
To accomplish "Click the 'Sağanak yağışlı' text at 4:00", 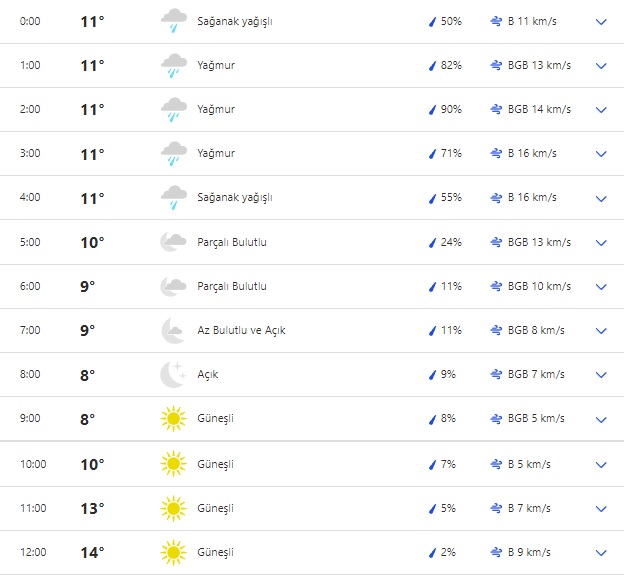I will pyautogui.click(x=234, y=197).
